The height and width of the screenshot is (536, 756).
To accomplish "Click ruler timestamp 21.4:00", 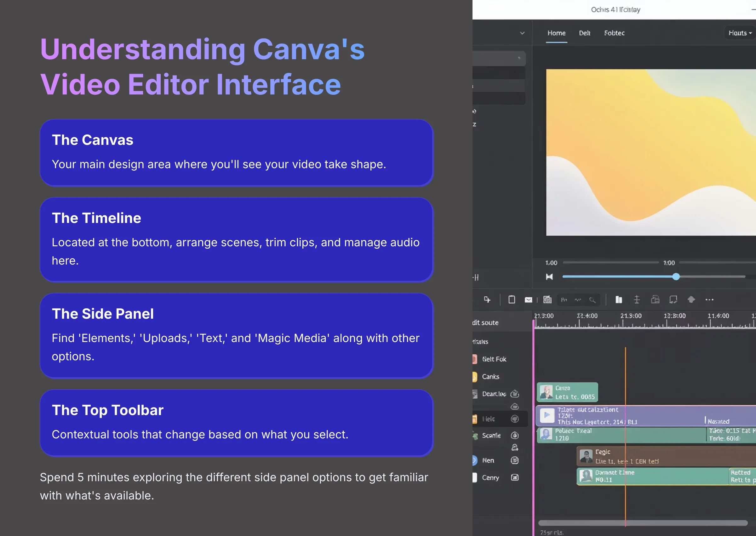I will [587, 316].
